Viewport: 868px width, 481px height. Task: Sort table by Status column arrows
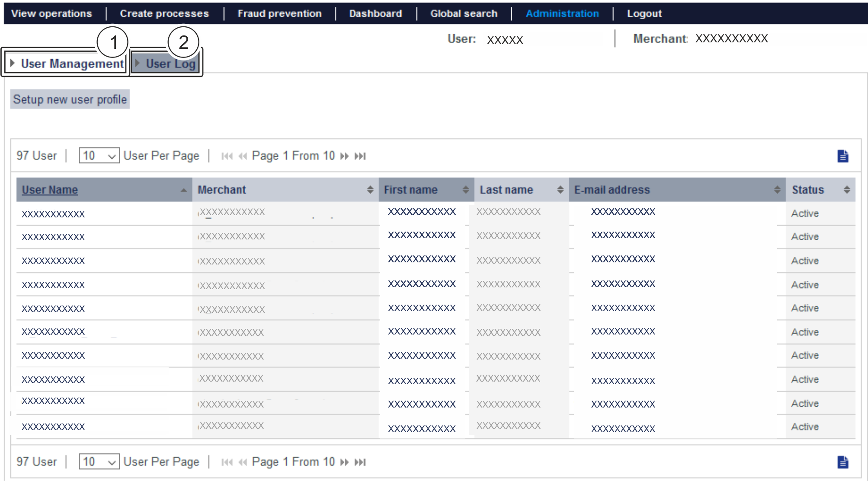(x=846, y=190)
